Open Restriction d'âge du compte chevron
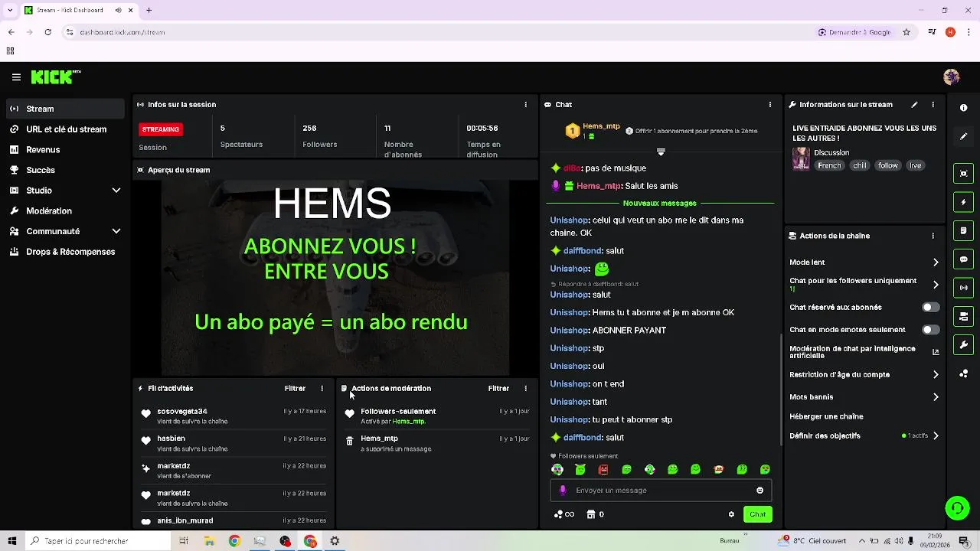Viewport: 980px width, 551px height. (x=936, y=375)
